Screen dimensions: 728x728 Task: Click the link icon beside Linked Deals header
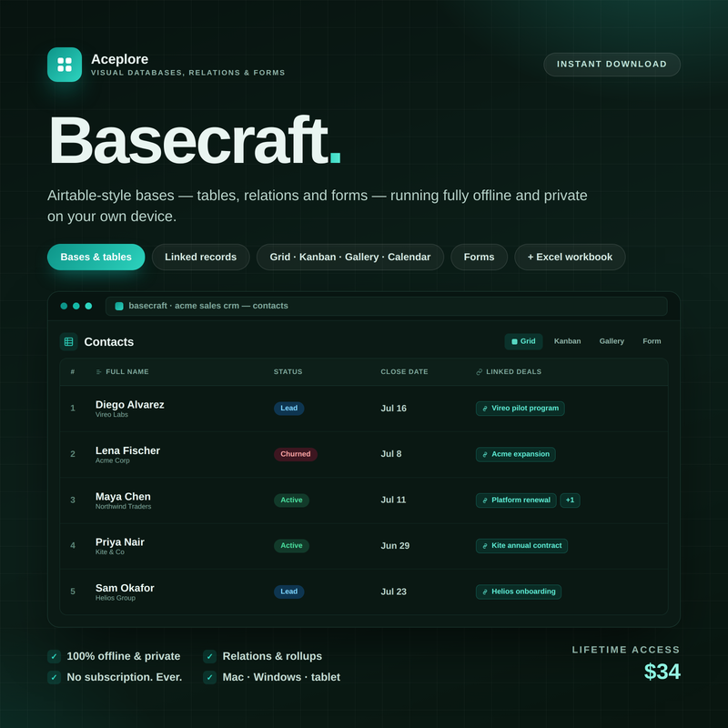(480, 372)
